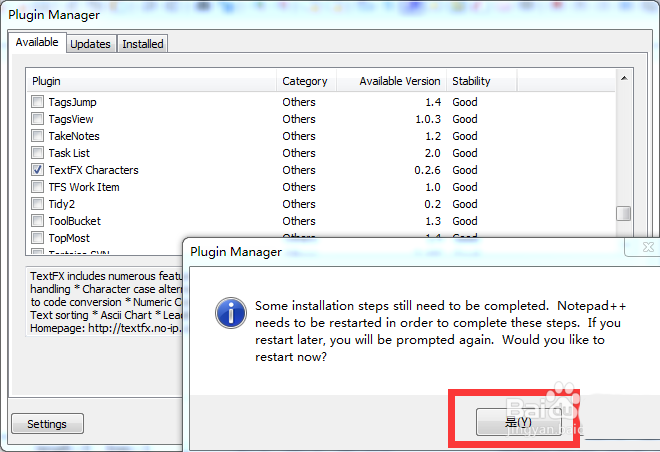
Task: Open the Available tab
Action: (x=37, y=43)
